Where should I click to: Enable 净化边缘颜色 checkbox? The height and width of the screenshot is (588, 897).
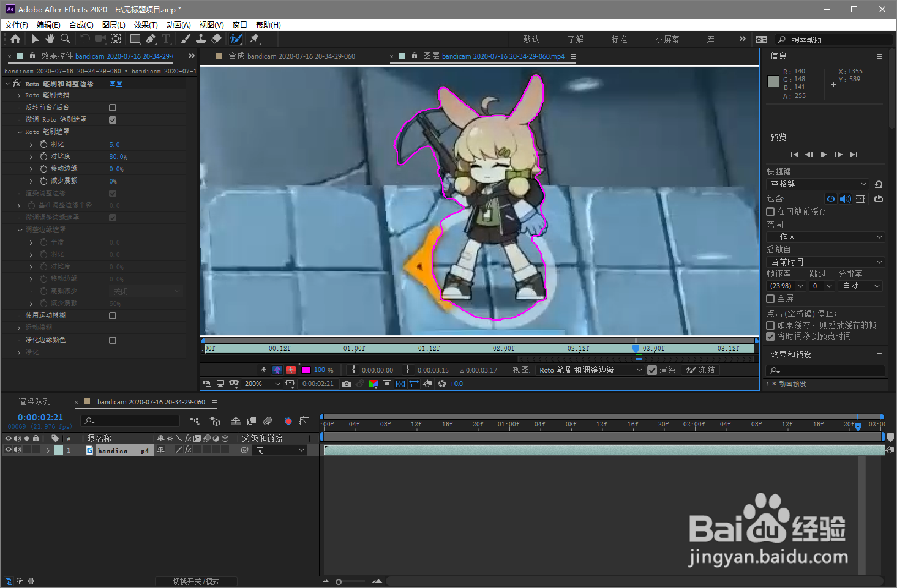click(x=113, y=340)
